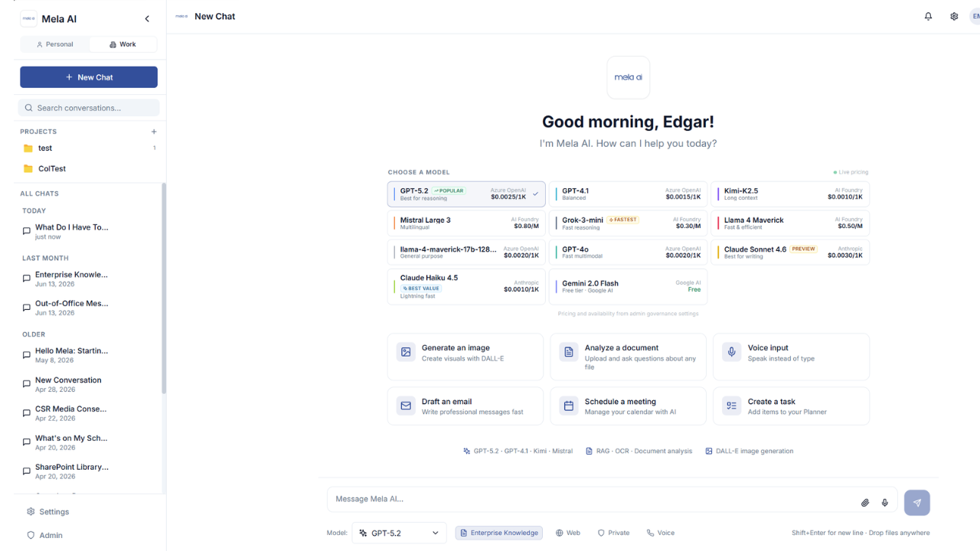Click the microphone icon in message box
Screen dimensions: 980x551
(x=885, y=503)
